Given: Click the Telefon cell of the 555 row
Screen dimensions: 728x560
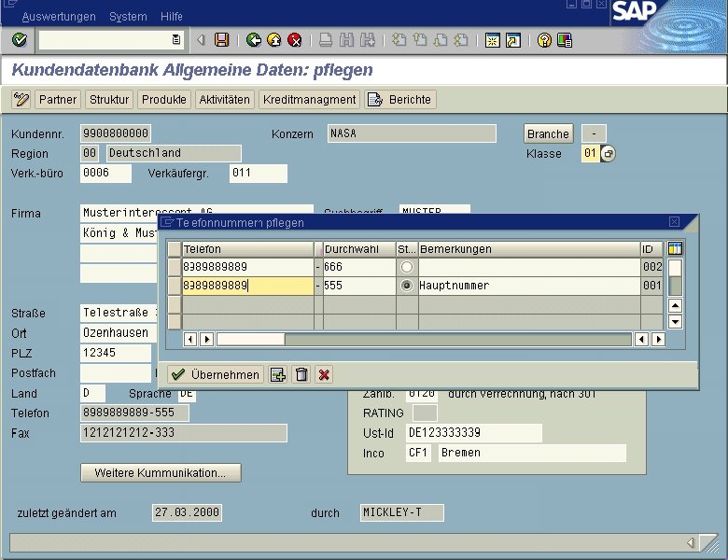Looking at the screenshot, I should [x=248, y=286].
